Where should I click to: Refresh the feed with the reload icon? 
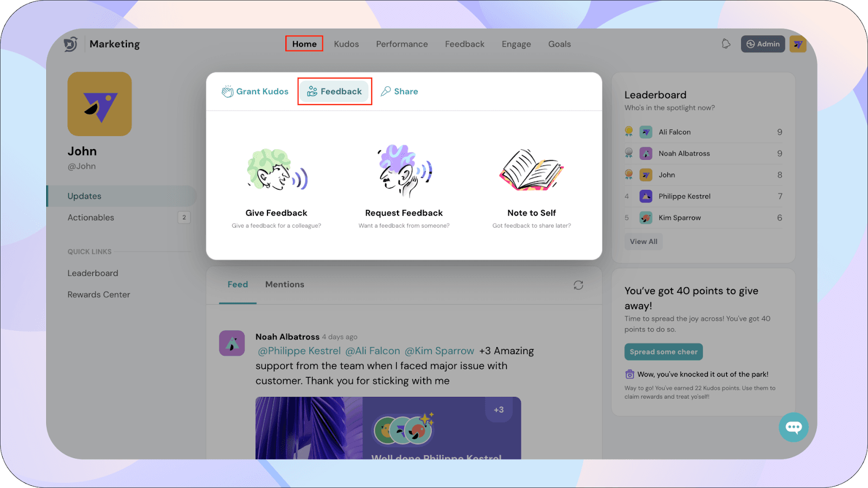click(x=578, y=285)
